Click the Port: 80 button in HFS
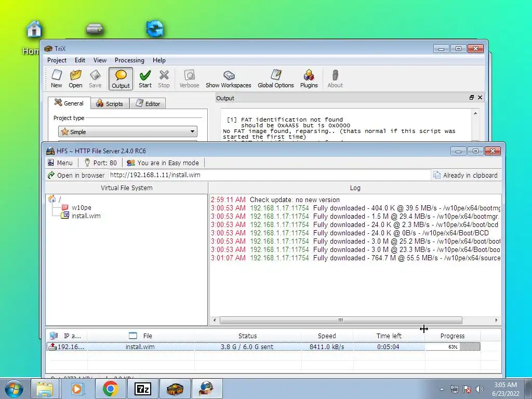 pyautogui.click(x=100, y=163)
